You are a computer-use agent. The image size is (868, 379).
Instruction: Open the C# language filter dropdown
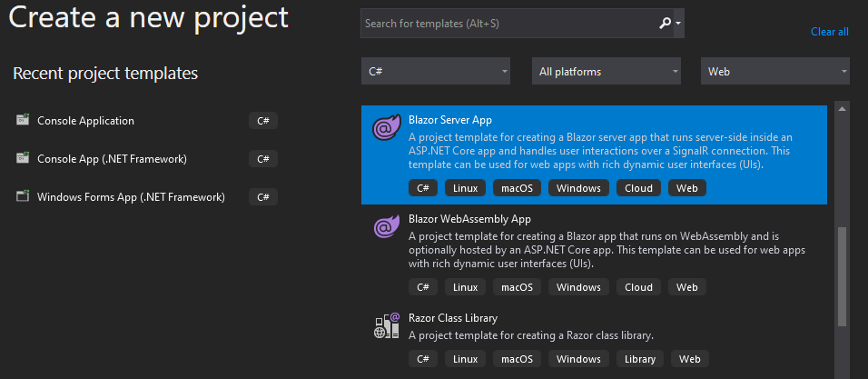[435, 71]
